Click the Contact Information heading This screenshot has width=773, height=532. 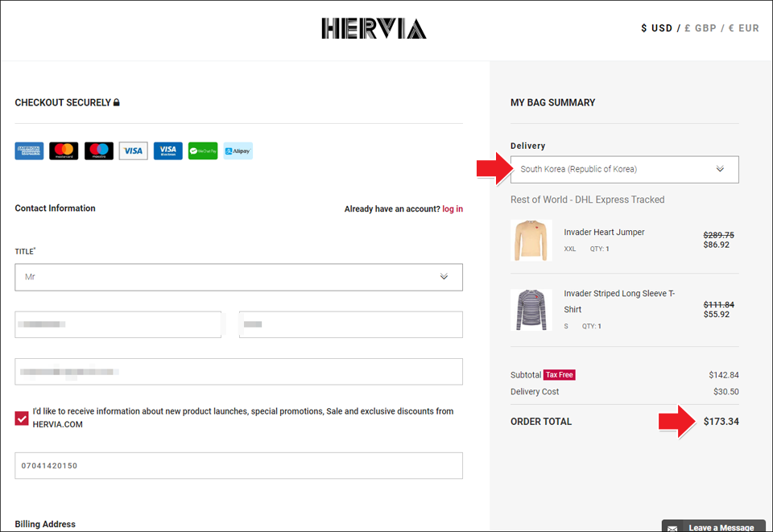pyautogui.click(x=56, y=208)
